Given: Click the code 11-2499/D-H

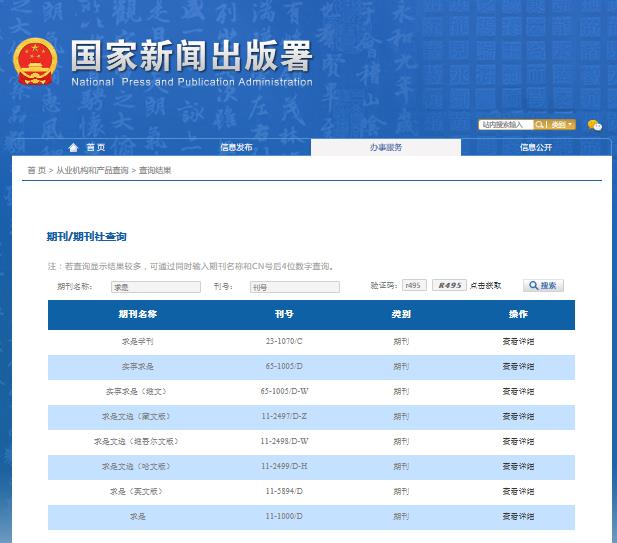Looking at the screenshot, I should pyautogui.click(x=284, y=466).
